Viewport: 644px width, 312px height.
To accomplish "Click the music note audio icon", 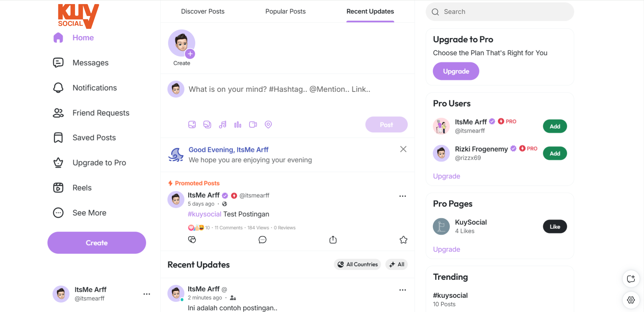I will point(223,125).
